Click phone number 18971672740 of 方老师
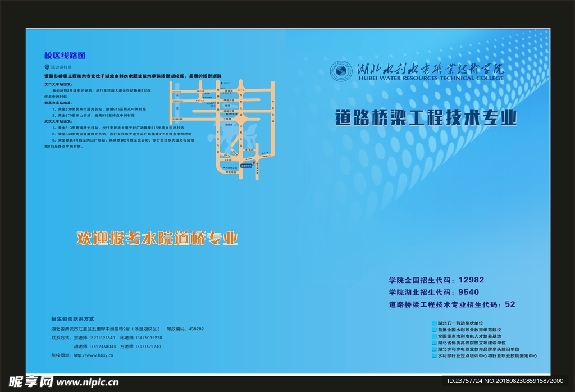This screenshot has height=392, width=575. pyautogui.click(x=148, y=347)
